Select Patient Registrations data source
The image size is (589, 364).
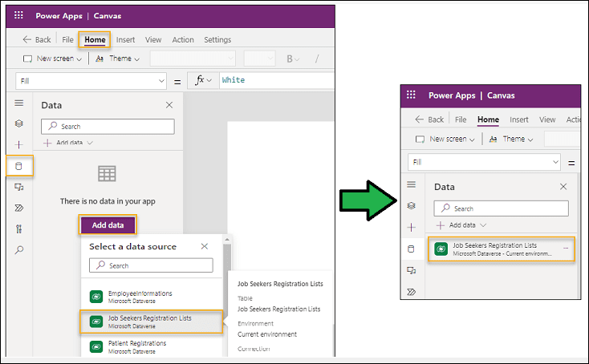coord(152,346)
